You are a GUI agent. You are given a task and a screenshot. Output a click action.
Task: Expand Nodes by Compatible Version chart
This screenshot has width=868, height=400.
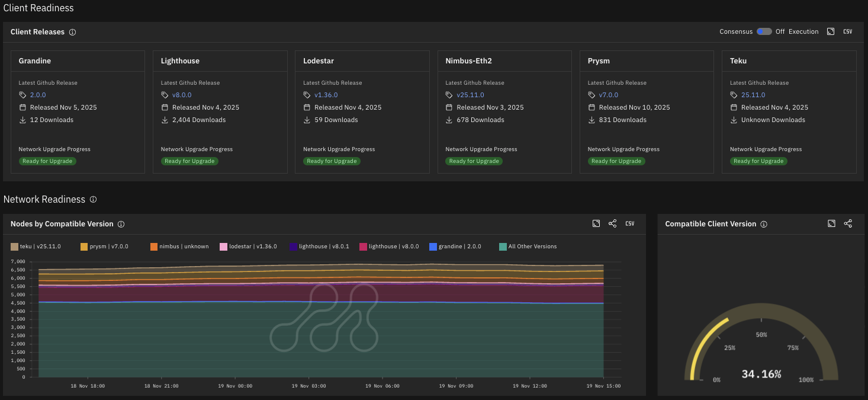point(596,223)
